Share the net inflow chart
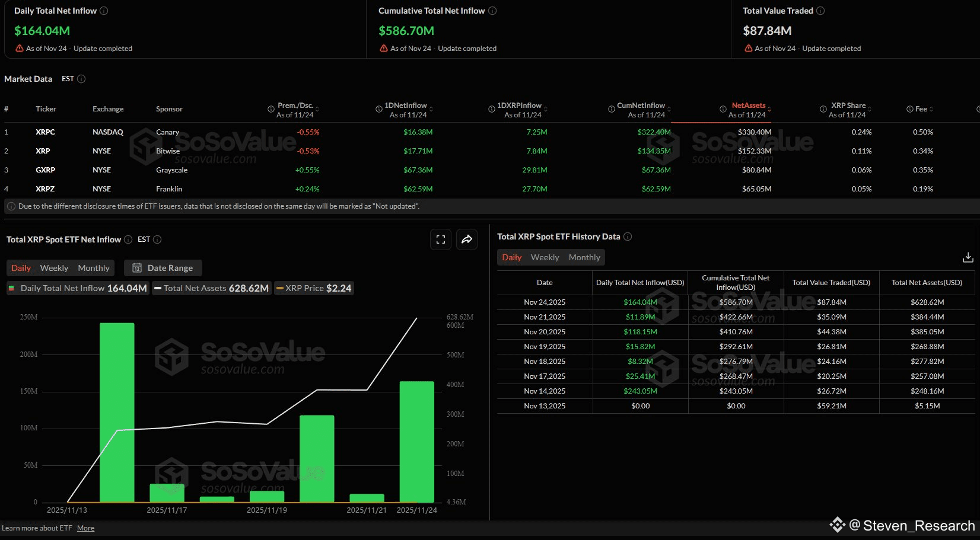Image resolution: width=980 pixels, height=540 pixels. click(467, 239)
